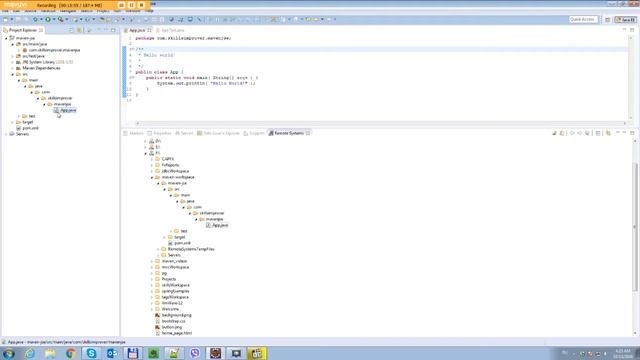Stop the screen recording

[x=141, y=5]
